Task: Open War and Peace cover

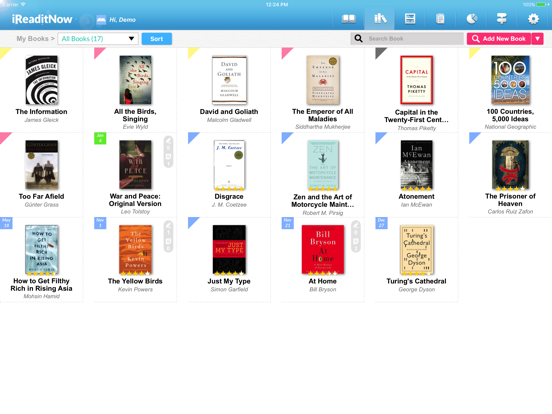Action: coord(135,165)
